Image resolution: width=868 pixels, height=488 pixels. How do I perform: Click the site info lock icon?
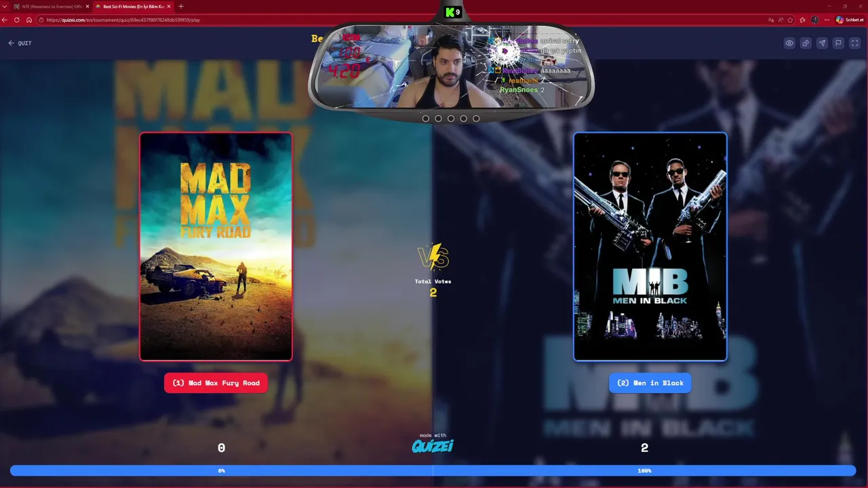coord(41,20)
